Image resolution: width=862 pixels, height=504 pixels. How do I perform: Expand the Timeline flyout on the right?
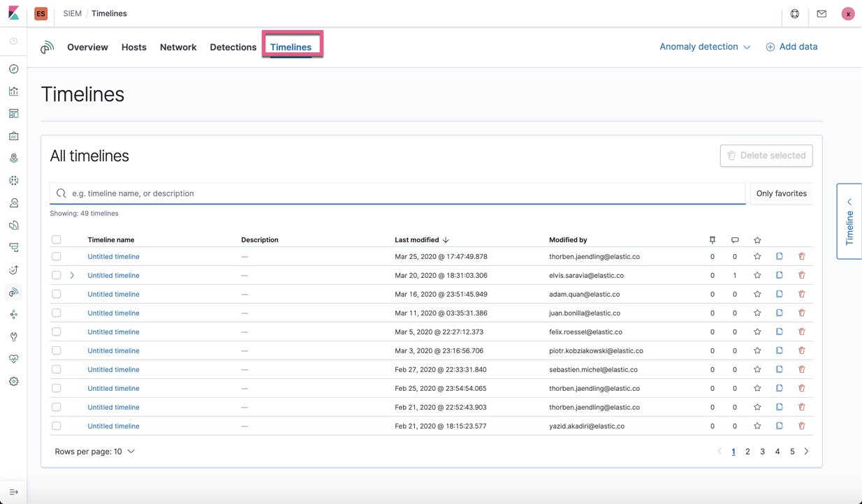849,221
